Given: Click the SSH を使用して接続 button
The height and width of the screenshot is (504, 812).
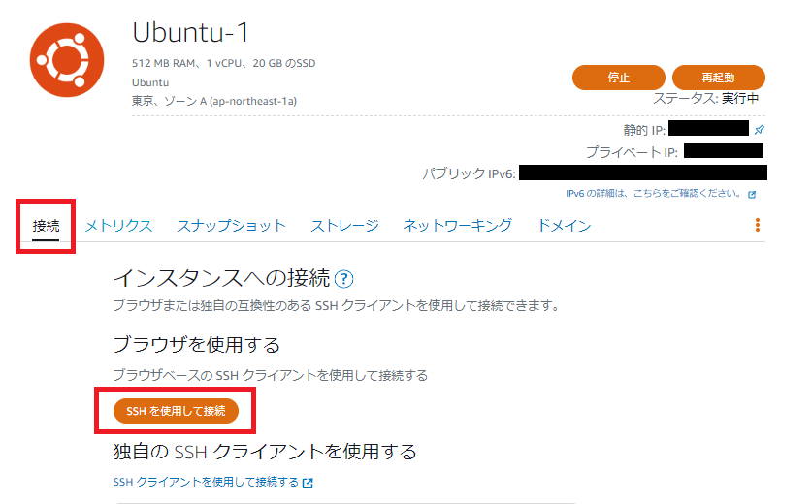Looking at the screenshot, I should pos(176,411).
